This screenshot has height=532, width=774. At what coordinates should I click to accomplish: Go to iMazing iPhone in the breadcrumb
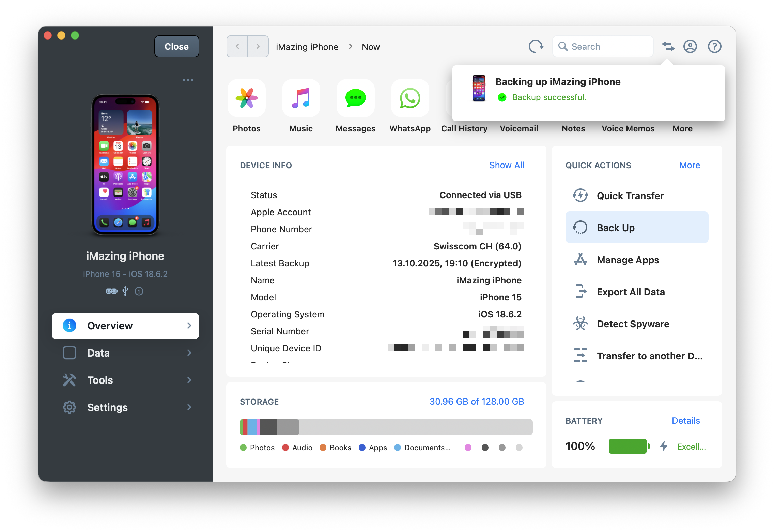pyautogui.click(x=307, y=47)
